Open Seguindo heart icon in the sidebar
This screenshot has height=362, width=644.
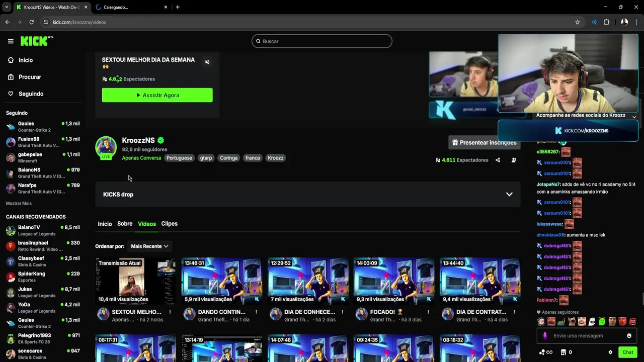pos(11,94)
